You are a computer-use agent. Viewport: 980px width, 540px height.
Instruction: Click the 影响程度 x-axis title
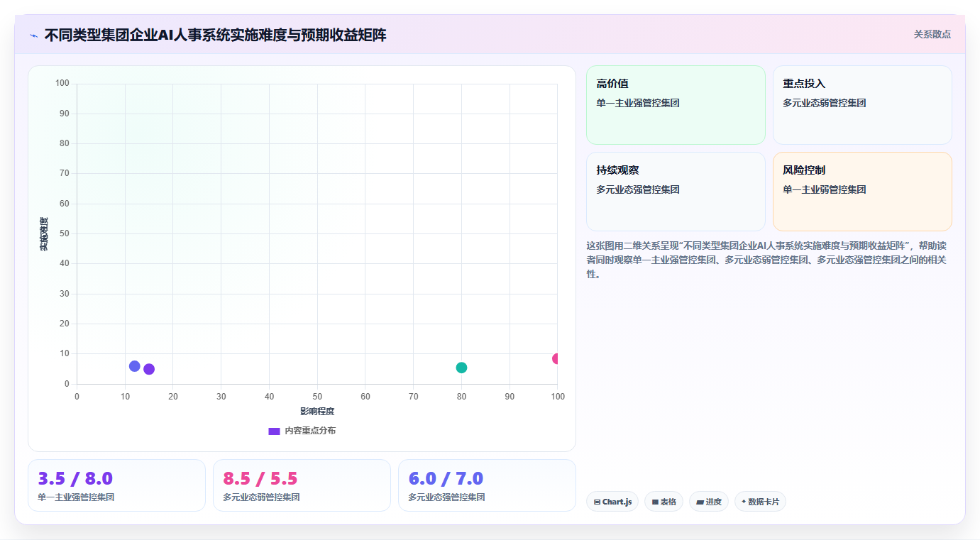[317, 412]
